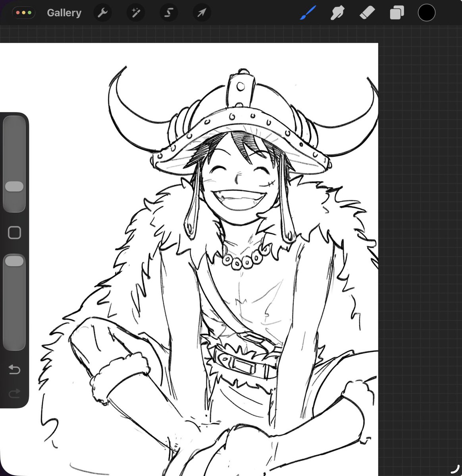Select the Brush tool
462x476 pixels.
(x=308, y=13)
